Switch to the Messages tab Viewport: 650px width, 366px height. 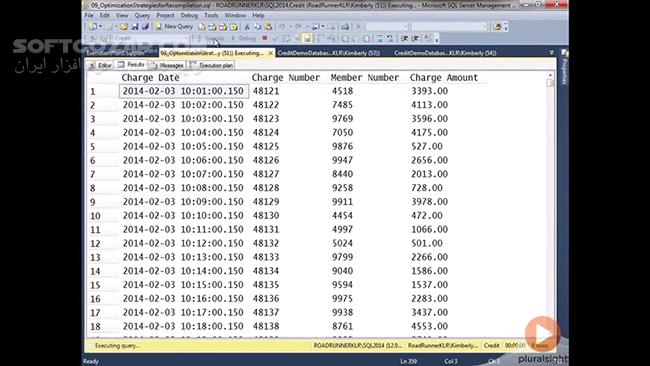click(x=167, y=65)
